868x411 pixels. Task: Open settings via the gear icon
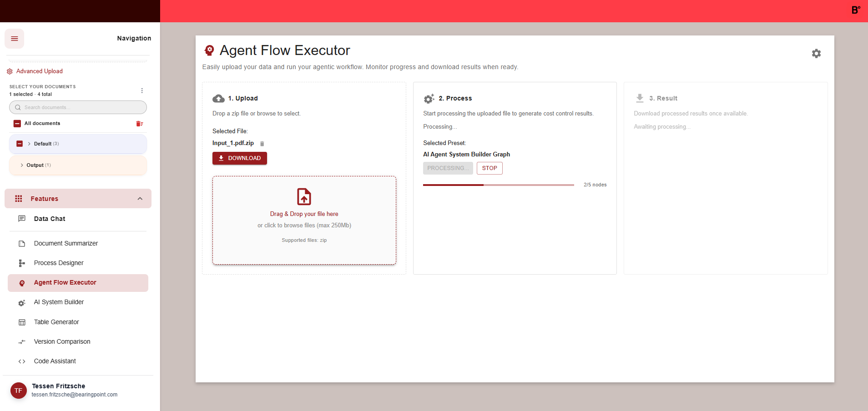coord(816,54)
